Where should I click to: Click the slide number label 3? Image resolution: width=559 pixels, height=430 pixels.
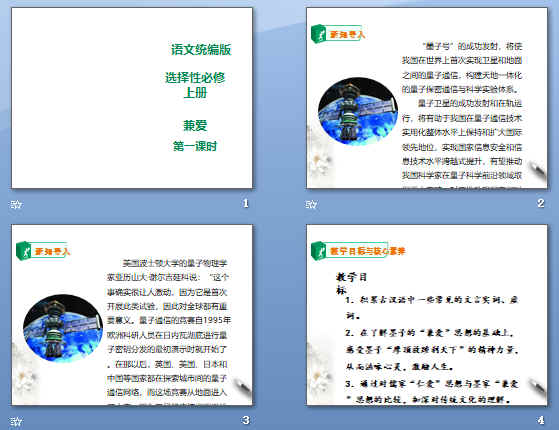[x=246, y=420]
